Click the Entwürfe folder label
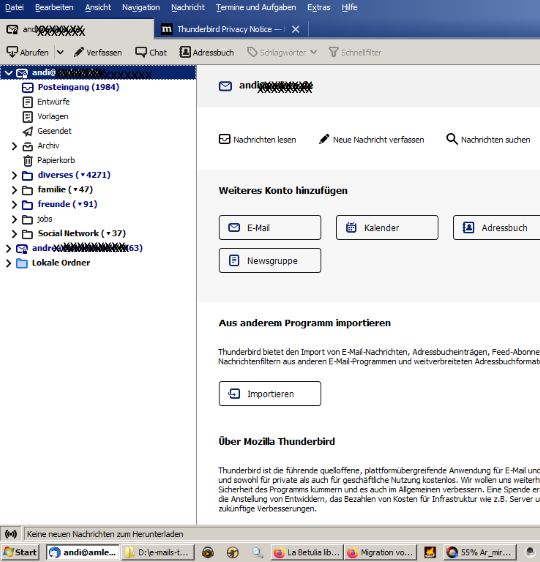Viewport: 540px width, 562px height. click(53, 102)
